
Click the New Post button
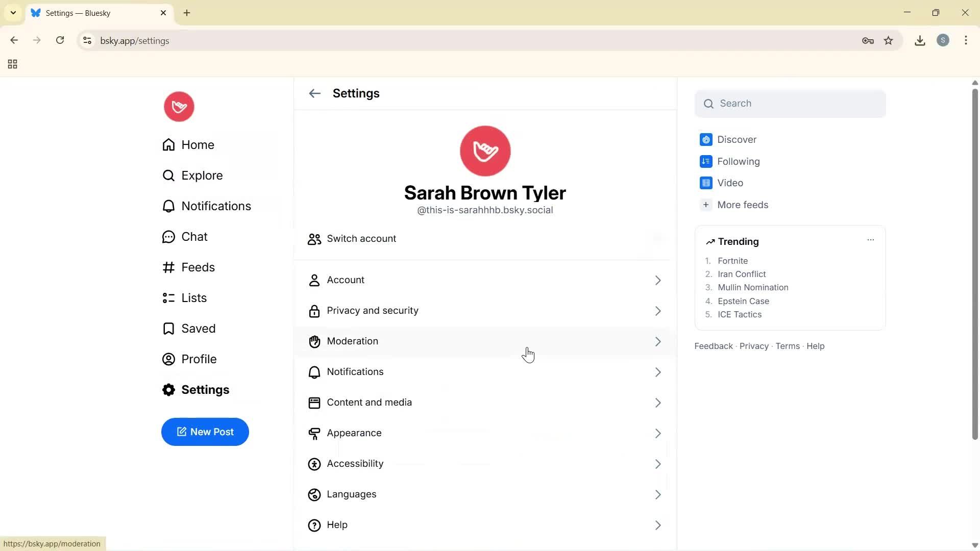205,432
